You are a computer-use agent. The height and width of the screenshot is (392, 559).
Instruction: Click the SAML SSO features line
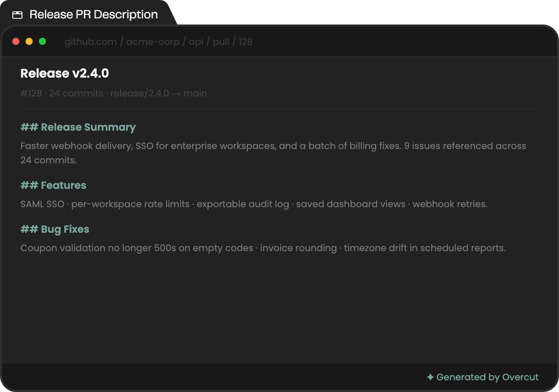click(x=254, y=204)
